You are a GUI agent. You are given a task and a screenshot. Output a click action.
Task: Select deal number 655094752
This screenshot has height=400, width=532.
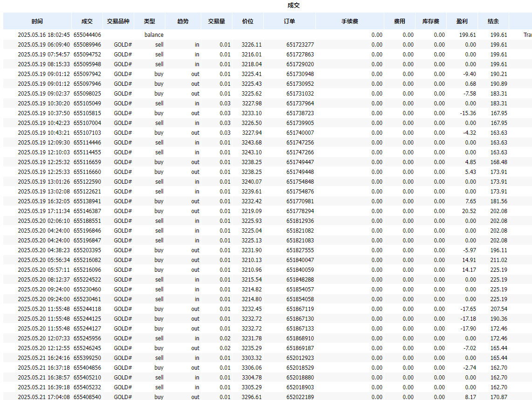(x=87, y=55)
